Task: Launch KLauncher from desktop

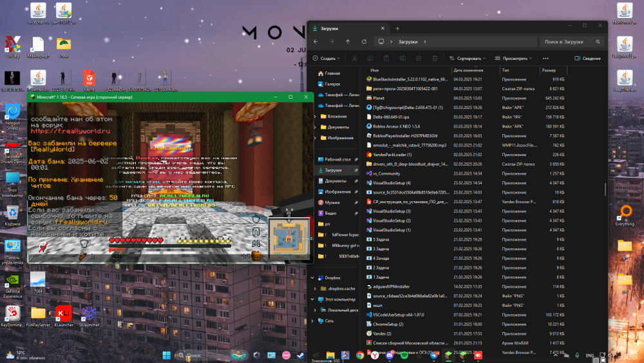Action: click(x=64, y=315)
